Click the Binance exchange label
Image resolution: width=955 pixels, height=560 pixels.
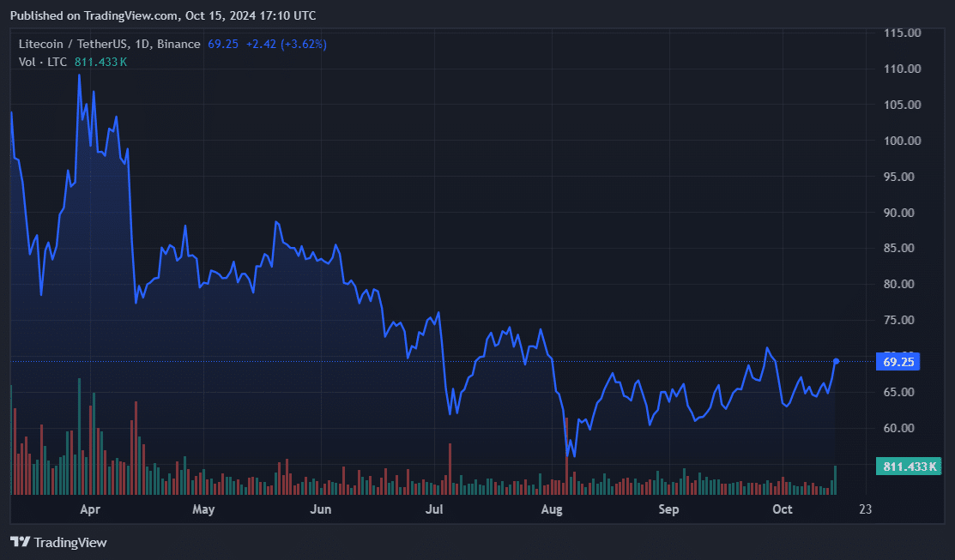(178, 44)
